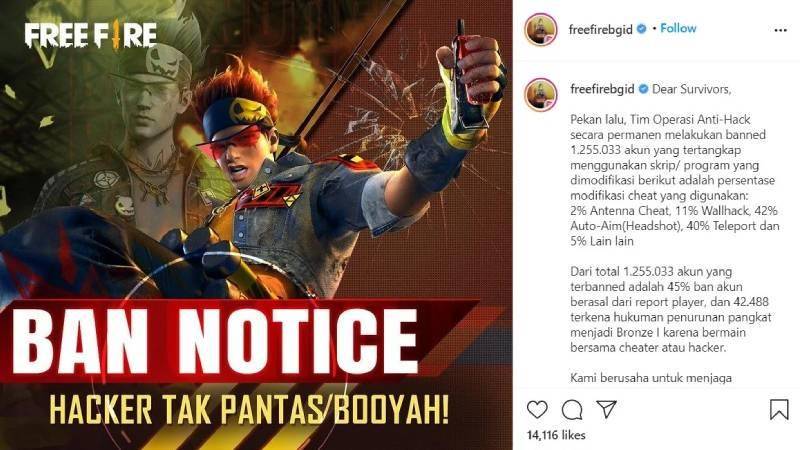The image size is (800, 450).
Task: Click the caption paragraph starting with Dari total
Action: [x=671, y=310]
